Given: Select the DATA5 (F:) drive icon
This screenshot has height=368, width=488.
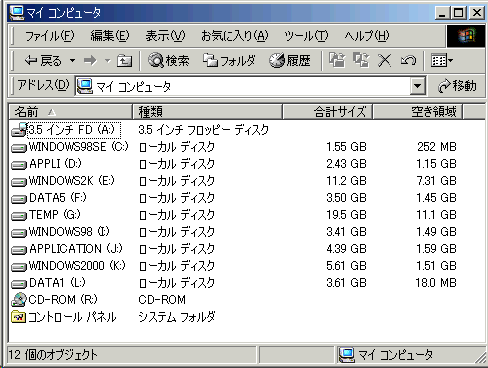Looking at the screenshot, I should click(19, 198).
